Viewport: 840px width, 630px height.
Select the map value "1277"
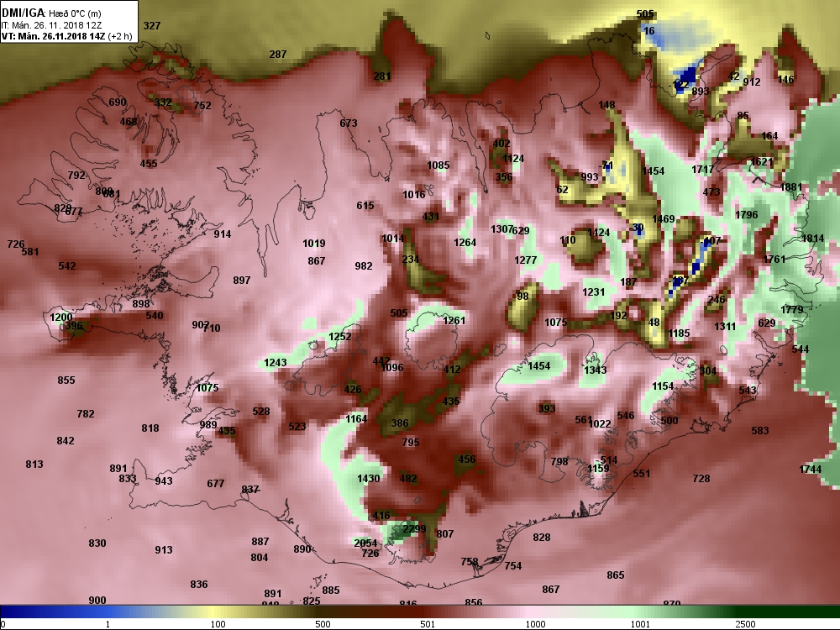click(526, 260)
